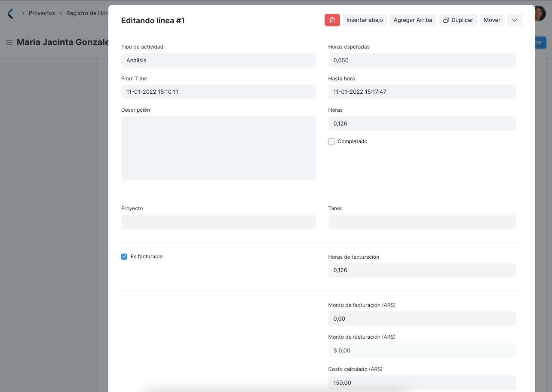
Task: Click the Tipo de actividad label
Action: [x=142, y=47]
